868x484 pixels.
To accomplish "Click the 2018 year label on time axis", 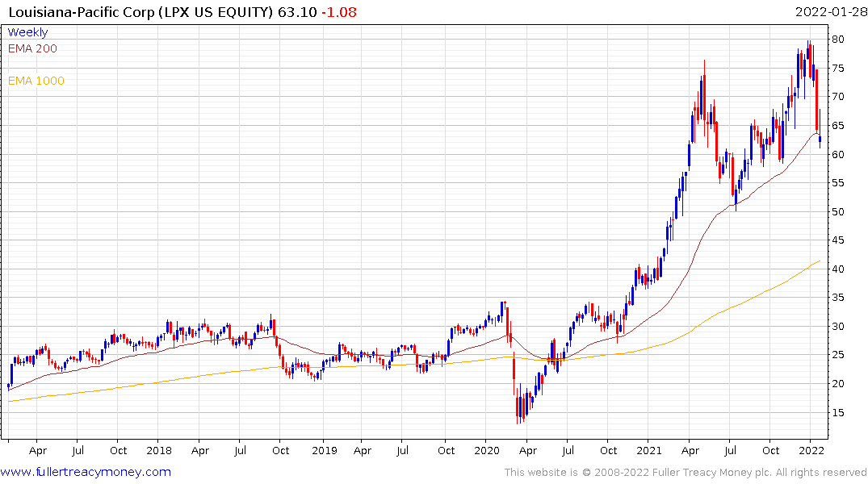I will [x=159, y=450].
